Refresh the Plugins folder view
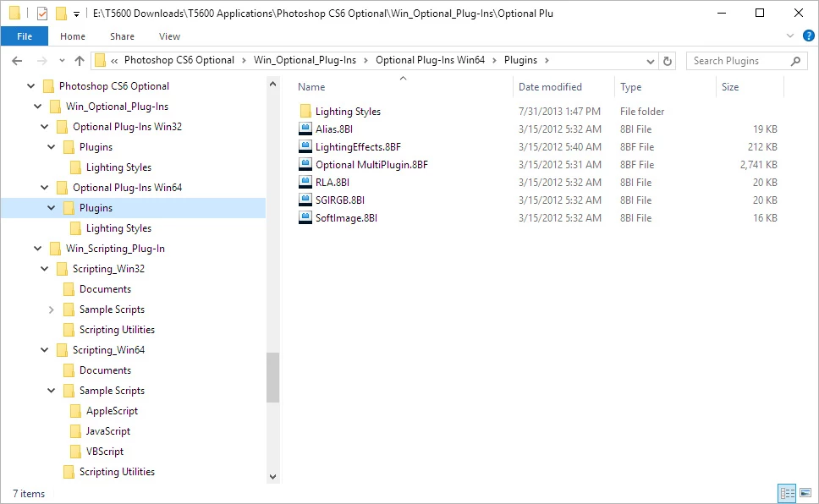Screen dimensions: 819x504 (668, 61)
